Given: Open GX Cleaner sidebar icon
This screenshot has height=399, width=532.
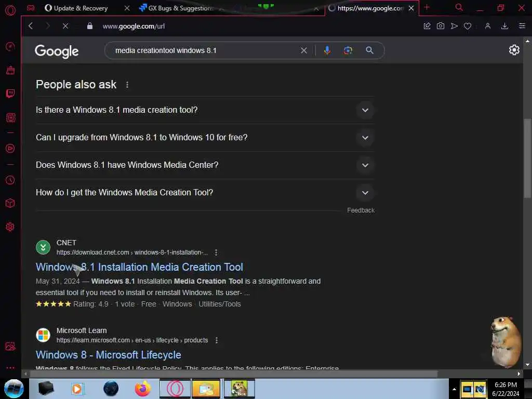Looking at the screenshot, I should [x=10, y=70].
